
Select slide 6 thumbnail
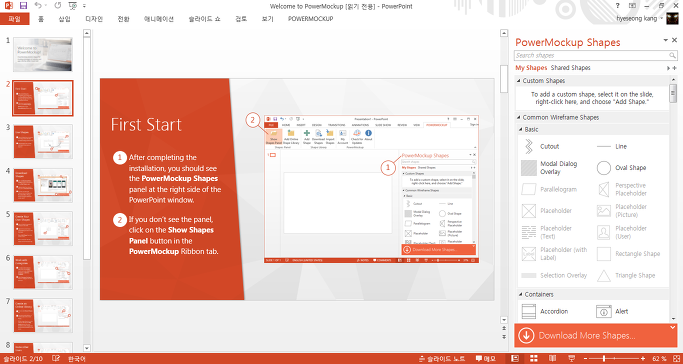click(x=43, y=272)
